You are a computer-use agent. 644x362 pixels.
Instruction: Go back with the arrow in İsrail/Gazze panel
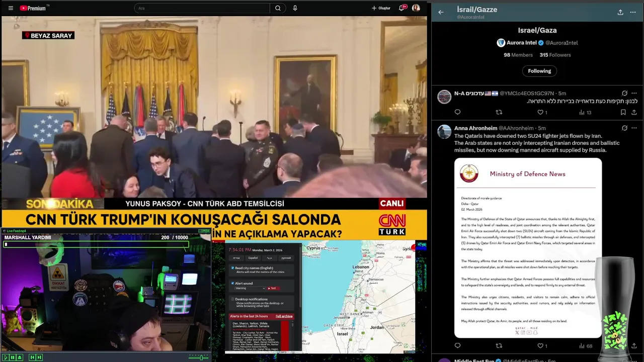[441, 12]
